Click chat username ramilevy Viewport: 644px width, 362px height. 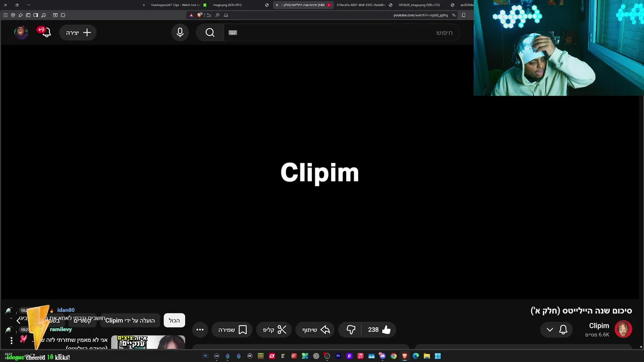click(61, 329)
